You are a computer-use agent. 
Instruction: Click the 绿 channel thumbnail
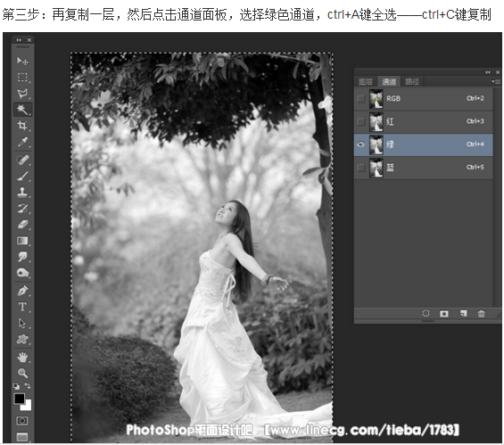[x=376, y=144]
